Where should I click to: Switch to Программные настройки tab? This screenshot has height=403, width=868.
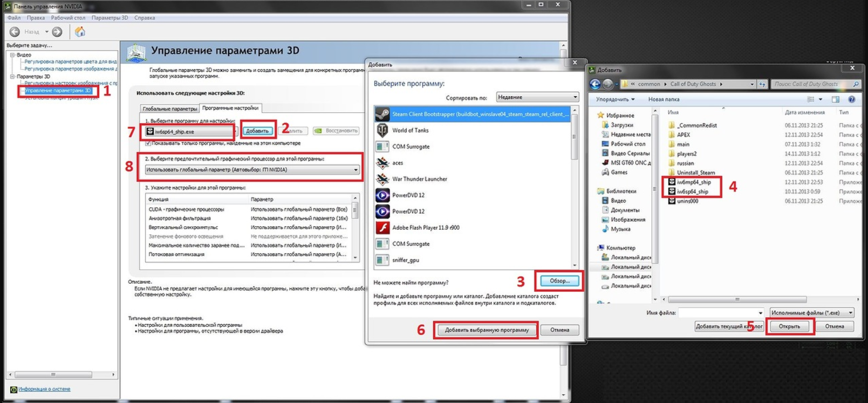click(x=230, y=108)
